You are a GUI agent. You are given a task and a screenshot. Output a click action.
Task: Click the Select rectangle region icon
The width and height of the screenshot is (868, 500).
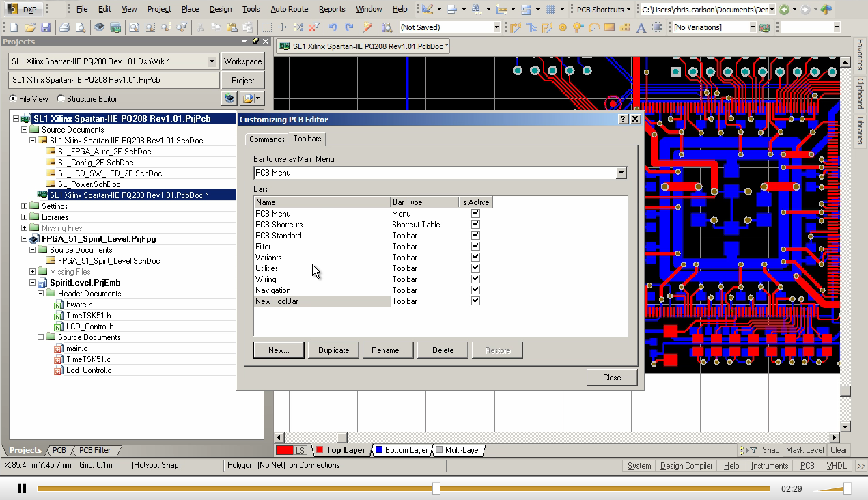266,27
